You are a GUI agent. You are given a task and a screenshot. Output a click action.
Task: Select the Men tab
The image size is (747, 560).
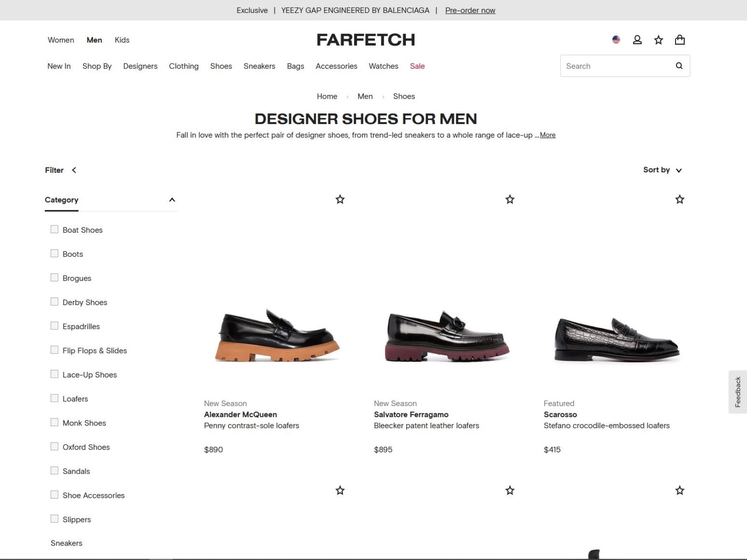point(94,40)
